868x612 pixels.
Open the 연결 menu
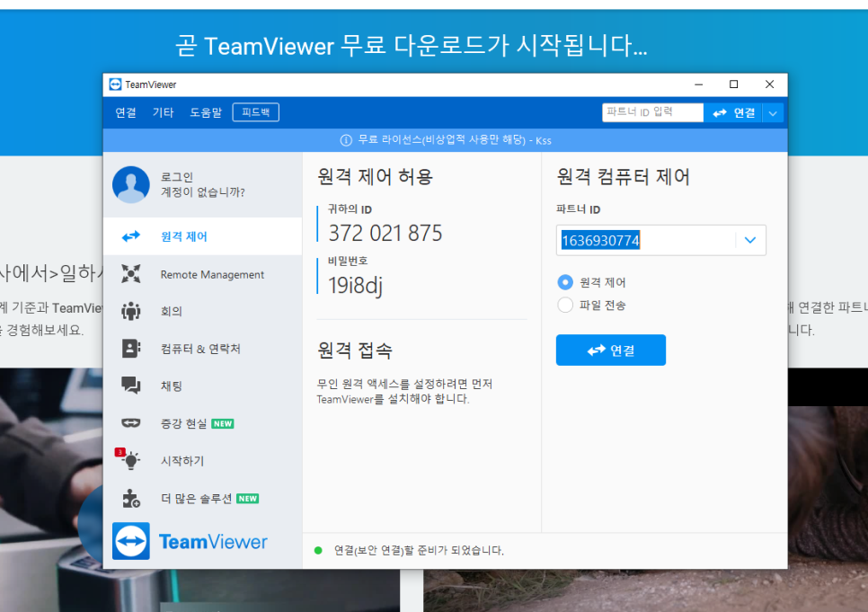(x=126, y=112)
